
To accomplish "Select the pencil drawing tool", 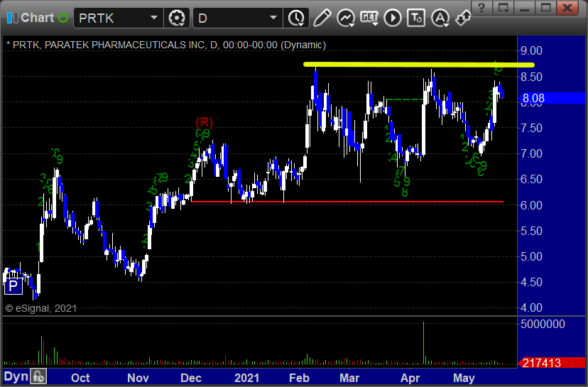I will (322, 18).
